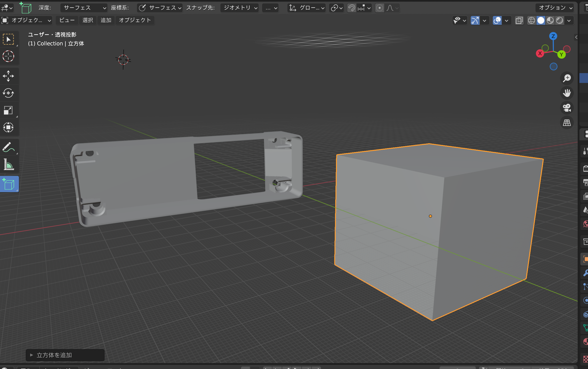The width and height of the screenshot is (588, 369).
Task: Open the overlay settings dropdown arrow
Action: click(507, 20)
